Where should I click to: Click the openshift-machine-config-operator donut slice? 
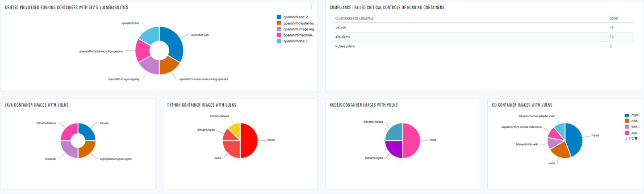[x=142, y=51]
